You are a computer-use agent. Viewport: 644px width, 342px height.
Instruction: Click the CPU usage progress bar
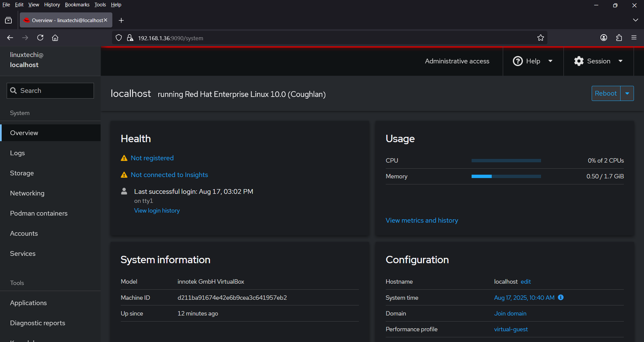[x=506, y=161]
